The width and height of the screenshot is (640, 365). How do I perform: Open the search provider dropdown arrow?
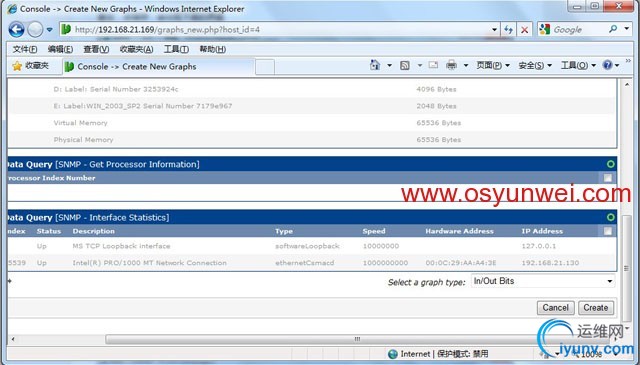pyautogui.click(x=627, y=29)
